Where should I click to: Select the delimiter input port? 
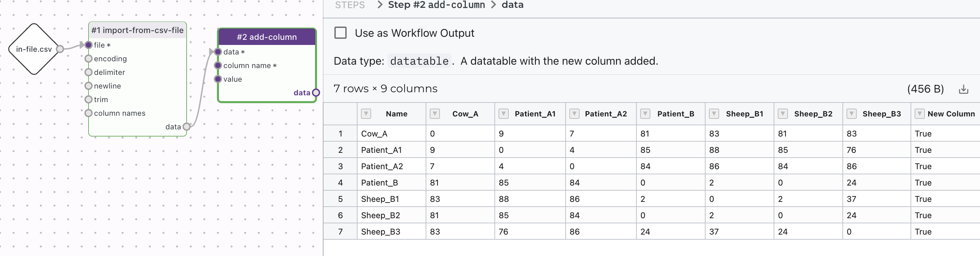click(89, 72)
